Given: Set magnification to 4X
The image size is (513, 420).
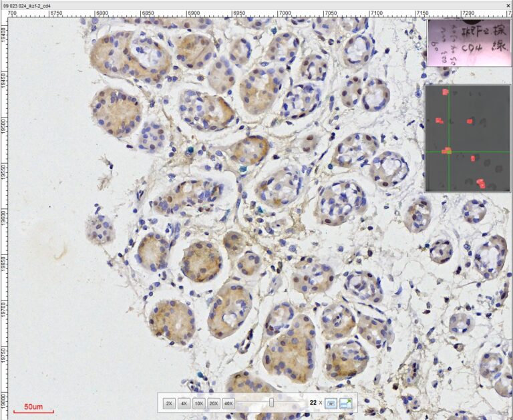Looking at the screenshot, I should pyautogui.click(x=184, y=403).
